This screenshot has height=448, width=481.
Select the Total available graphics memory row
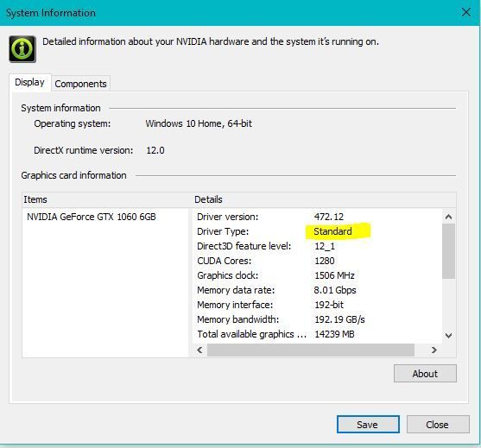point(318,334)
